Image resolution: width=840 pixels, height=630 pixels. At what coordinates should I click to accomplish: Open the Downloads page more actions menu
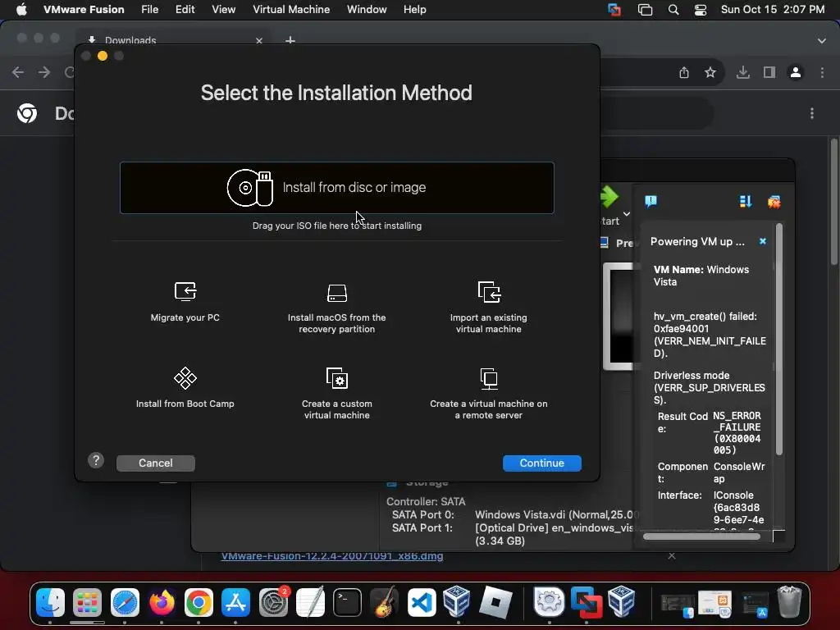click(812, 113)
